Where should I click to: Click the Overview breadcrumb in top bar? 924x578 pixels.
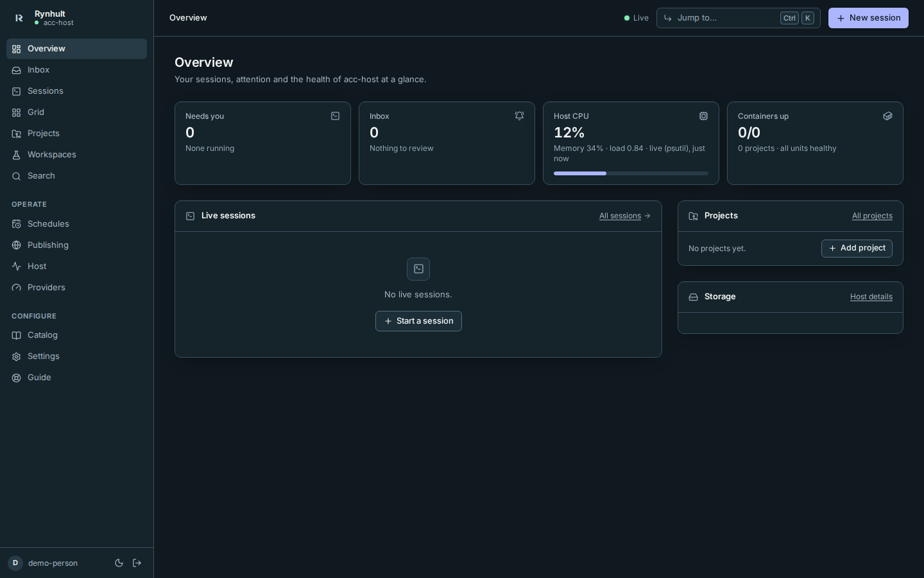(188, 18)
